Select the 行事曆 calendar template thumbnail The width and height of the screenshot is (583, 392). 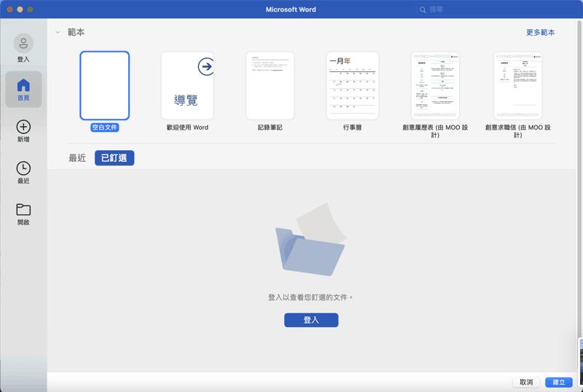pyautogui.click(x=353, y=85)
